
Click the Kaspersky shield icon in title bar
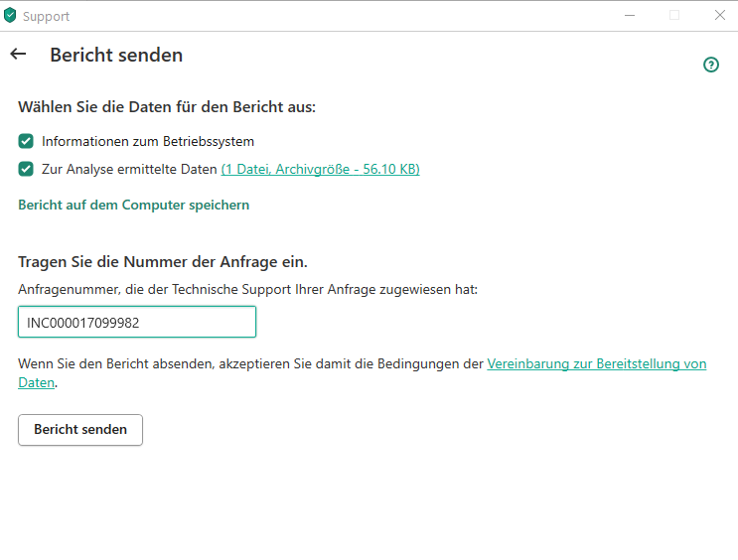10,15
